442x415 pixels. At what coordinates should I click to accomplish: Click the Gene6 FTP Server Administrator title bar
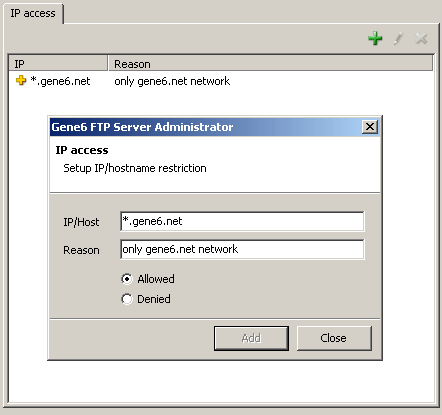pyautogui.click(x=206, y=127)
